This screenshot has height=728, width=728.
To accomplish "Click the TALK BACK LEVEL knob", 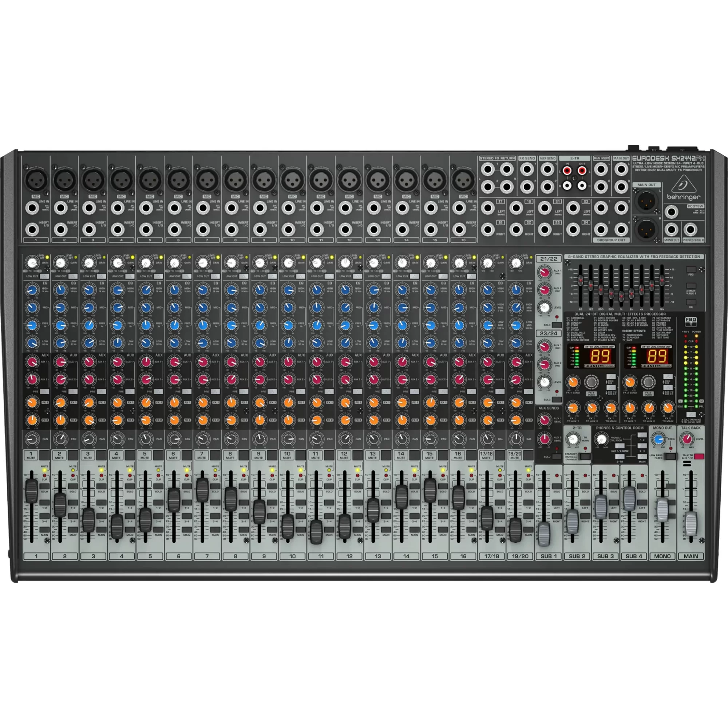I will pos(687,439).
